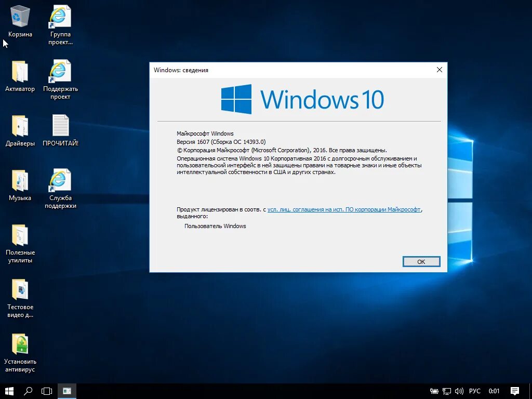Screen dimensions: 532x399
Task: Switch input language via РУС indicator
Action: [475, 391]
